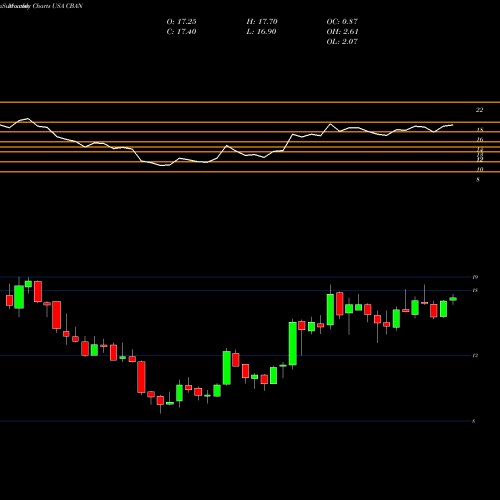This screenshot has width=500, height=500.
Task: Click the '12' label on candlestick chart axis
Action: (475, 356)
